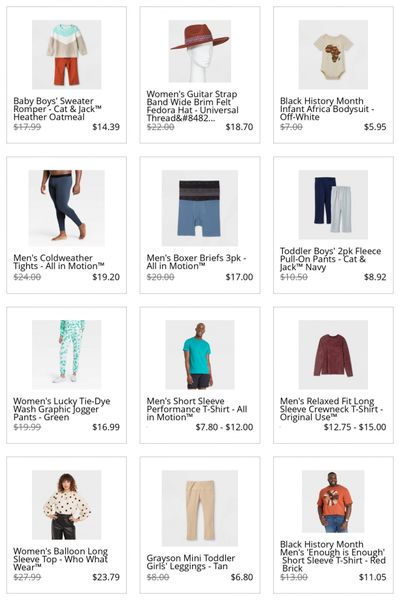Select Men's Coldweather Tights image

pyautogui.click(x=67, y=208)
